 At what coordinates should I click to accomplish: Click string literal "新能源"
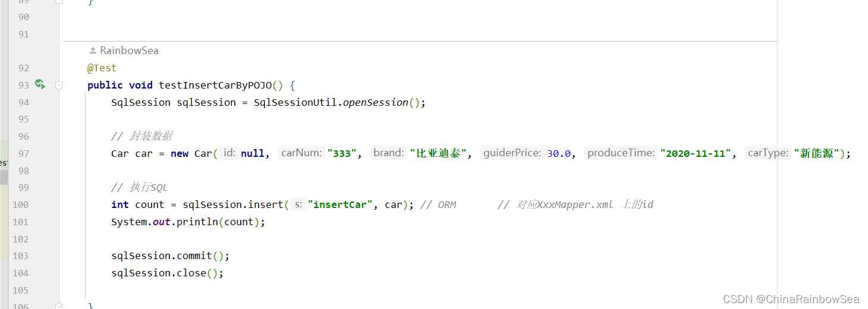816,153
